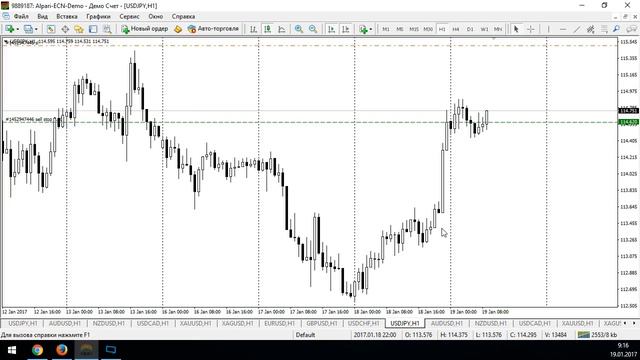Image resolution: width=640 pixels, height=360 pixels.
Task: Select the active USDJPY,H1 chart tab
Action: point(405,323)
